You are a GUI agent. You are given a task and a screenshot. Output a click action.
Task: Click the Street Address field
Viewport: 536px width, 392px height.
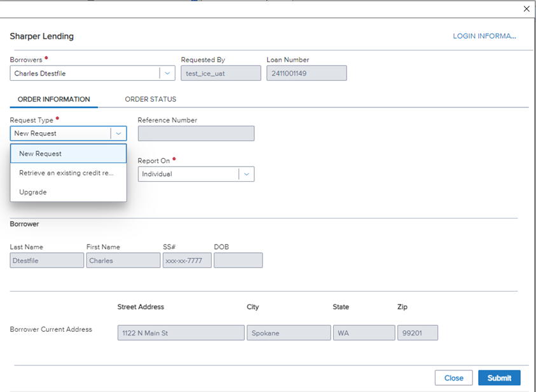coord(181,333)
